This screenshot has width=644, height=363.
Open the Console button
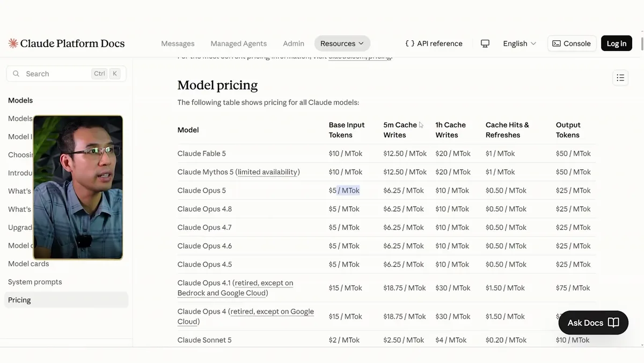coord(572,43)
